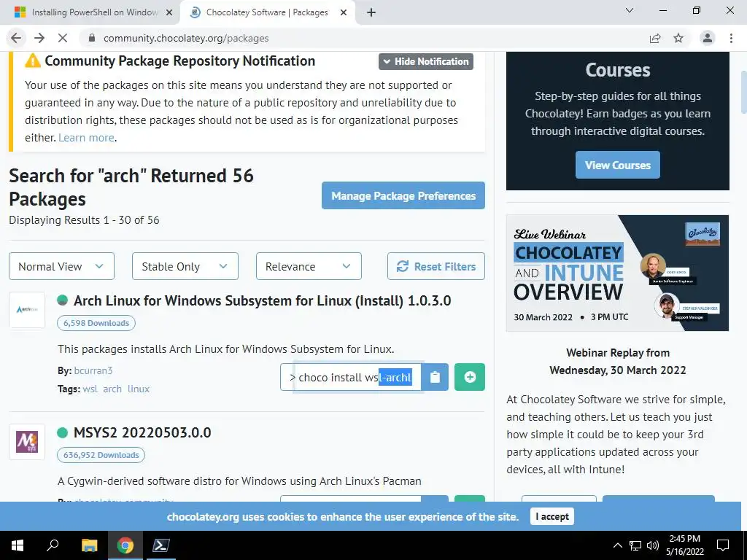
Task: Click the 6,598 Downloads badge
Action: coord(96,323)
